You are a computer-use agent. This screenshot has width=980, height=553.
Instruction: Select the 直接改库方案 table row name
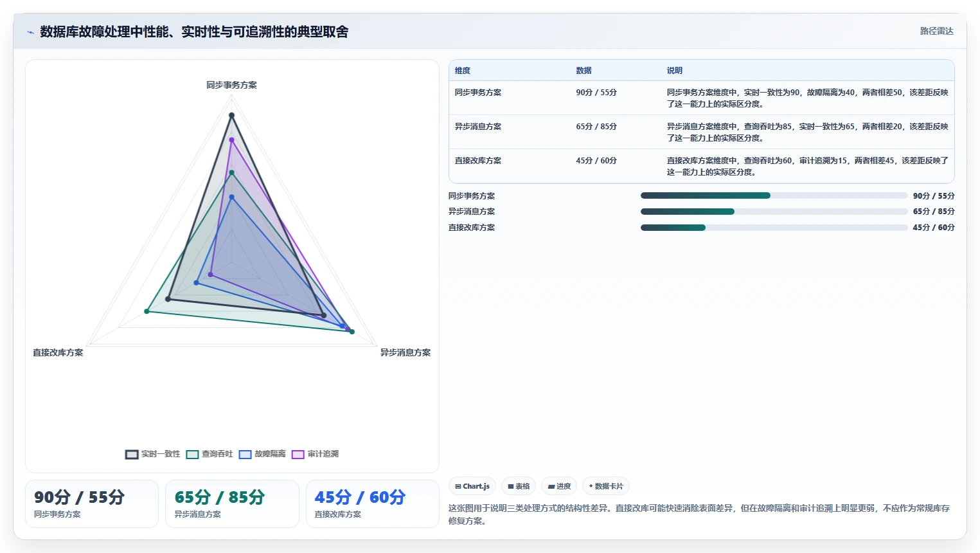pos(478,161)
